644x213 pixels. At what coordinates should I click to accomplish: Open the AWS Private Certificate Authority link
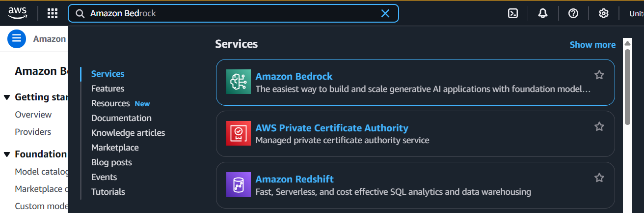[x=332, y=128]
